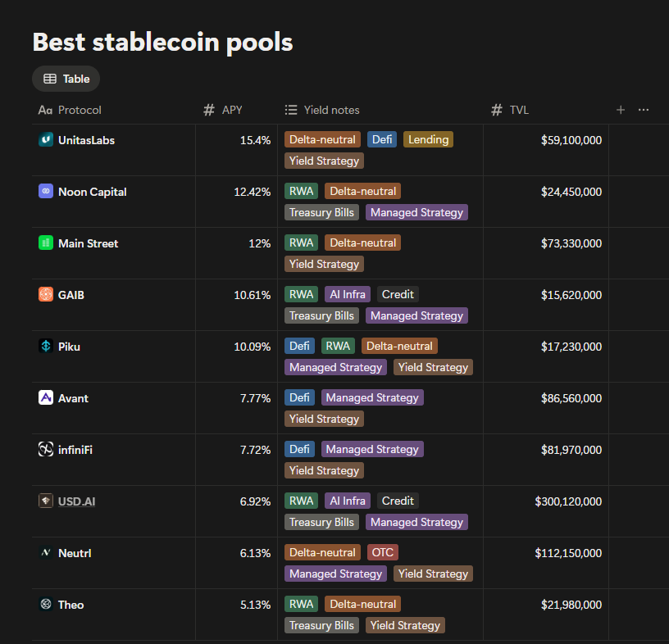Click Yield Strategy tag in infiniFi row
Viewport: 669px width, 644px height.
(x=324, y=470)
